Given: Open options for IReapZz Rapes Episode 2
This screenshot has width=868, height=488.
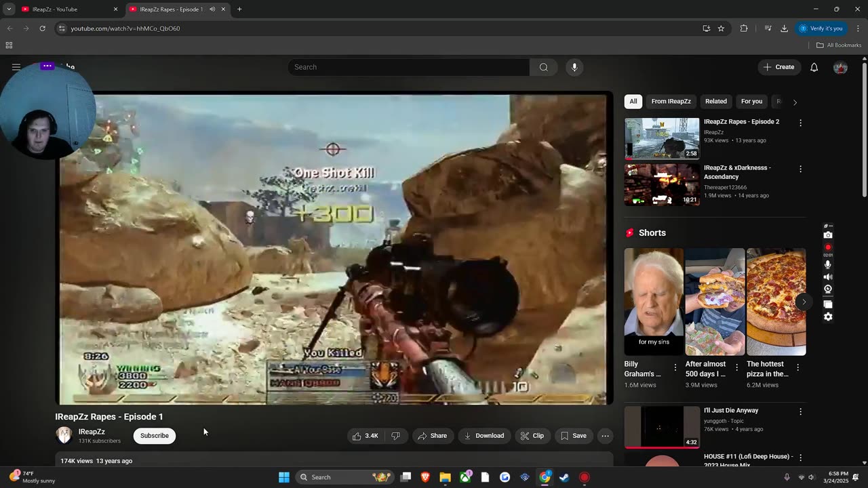Looking at the screenshot, I should pos(800,123).
